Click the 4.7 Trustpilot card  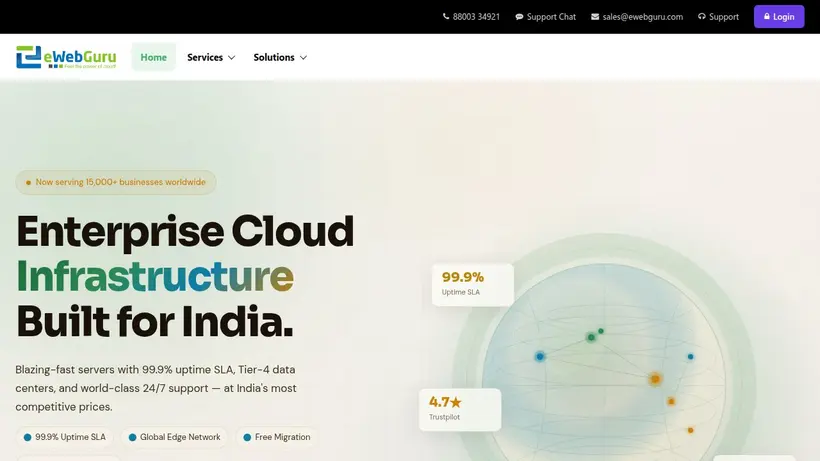coord(460,410)
